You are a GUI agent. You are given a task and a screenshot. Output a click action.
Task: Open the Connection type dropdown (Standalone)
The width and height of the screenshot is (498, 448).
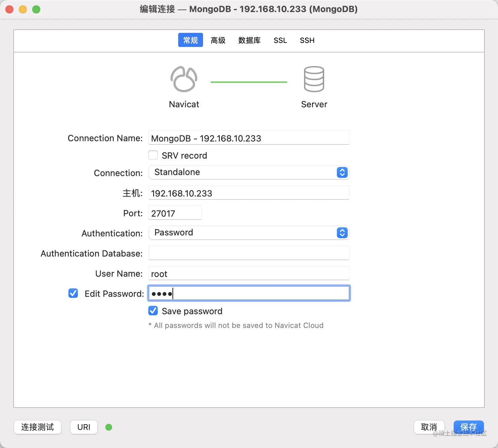point(249,172)
